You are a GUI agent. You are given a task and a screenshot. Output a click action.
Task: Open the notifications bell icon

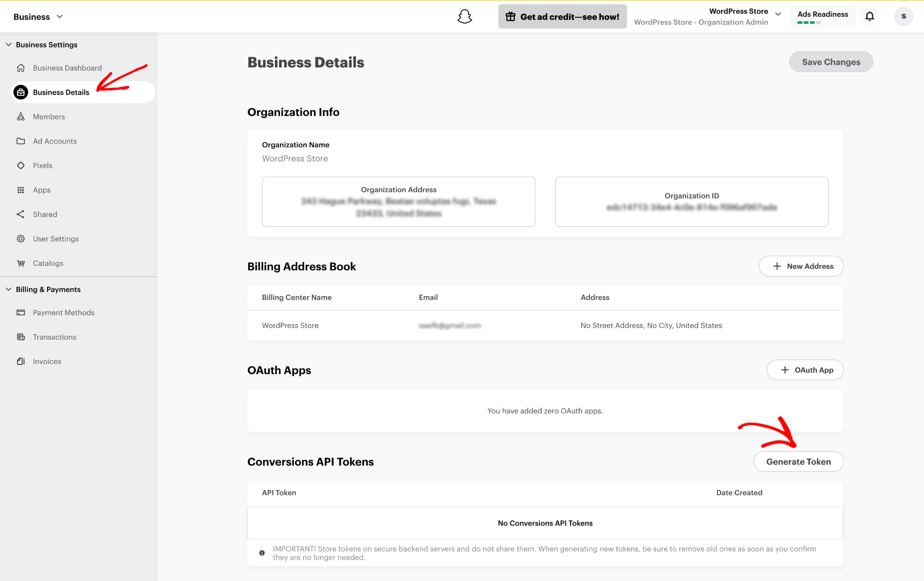pyautogui.click(x=869, y=17)
